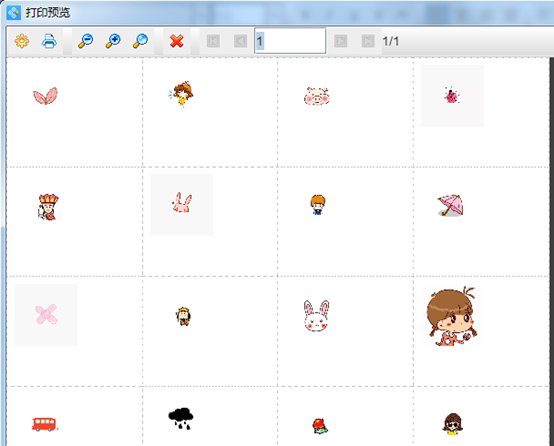Select the red bus image

click(44, 424)
